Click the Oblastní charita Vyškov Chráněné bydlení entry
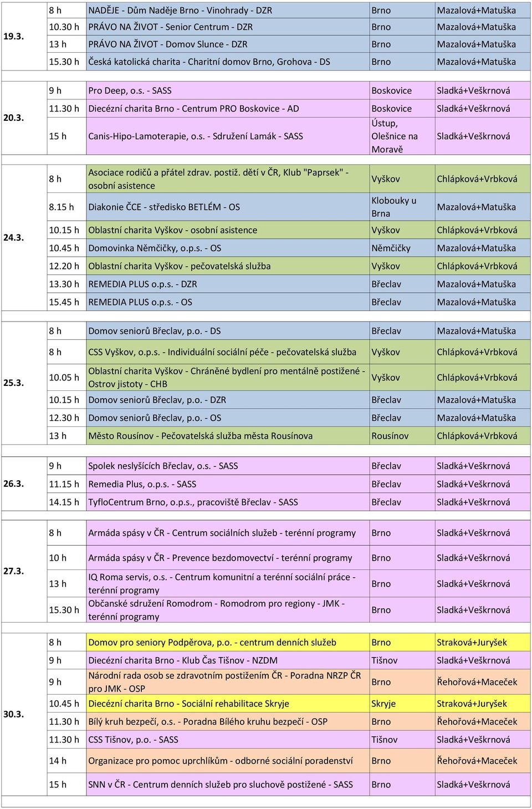532x809 pixels. point(227,378)
